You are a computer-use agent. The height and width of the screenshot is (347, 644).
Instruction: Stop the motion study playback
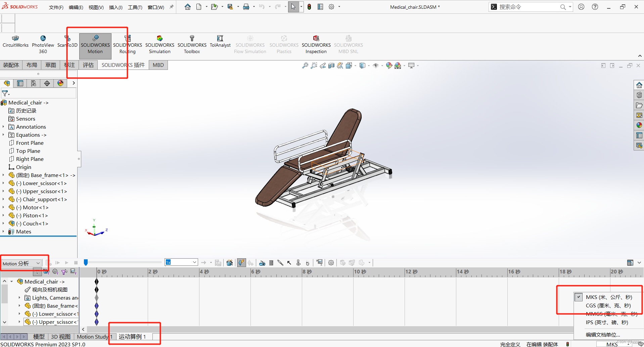[x=76, y=263]
